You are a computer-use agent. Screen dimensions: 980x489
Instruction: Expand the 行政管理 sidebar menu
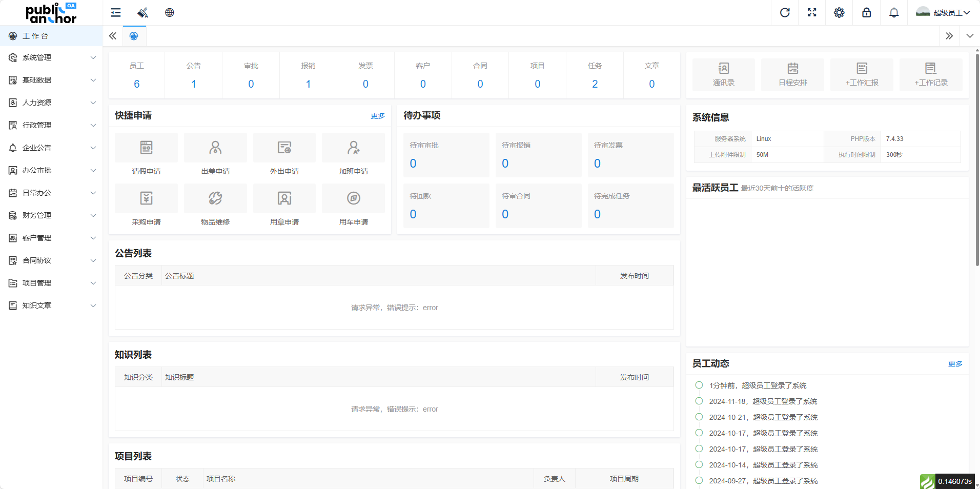tap(51, 125)
